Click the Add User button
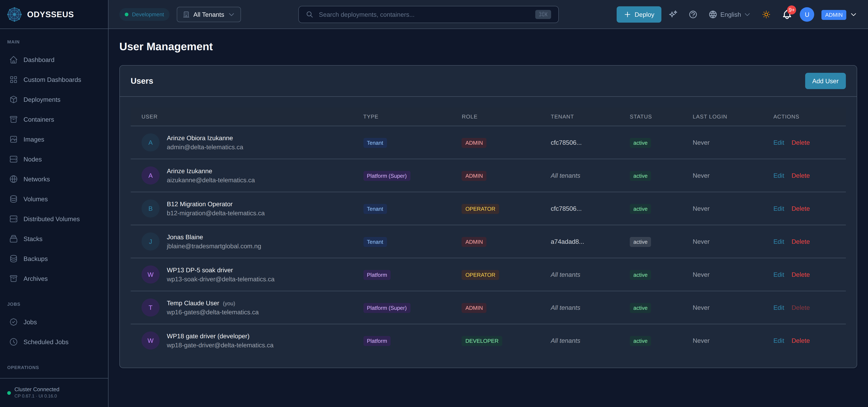Screen dimensions: 868x407 click(x=825, y=81)
